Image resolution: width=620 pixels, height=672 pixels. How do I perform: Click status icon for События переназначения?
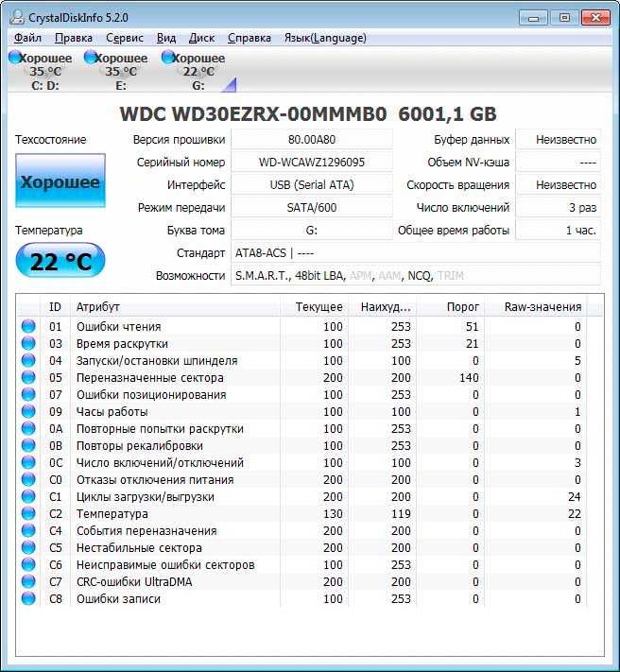[28, 530]
